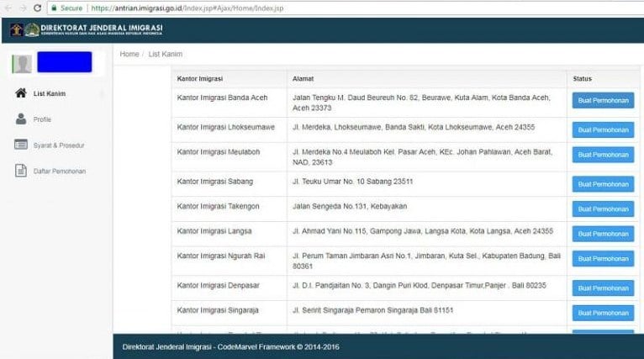Click Buat Permohonan for Takengon

pos(603,209)
